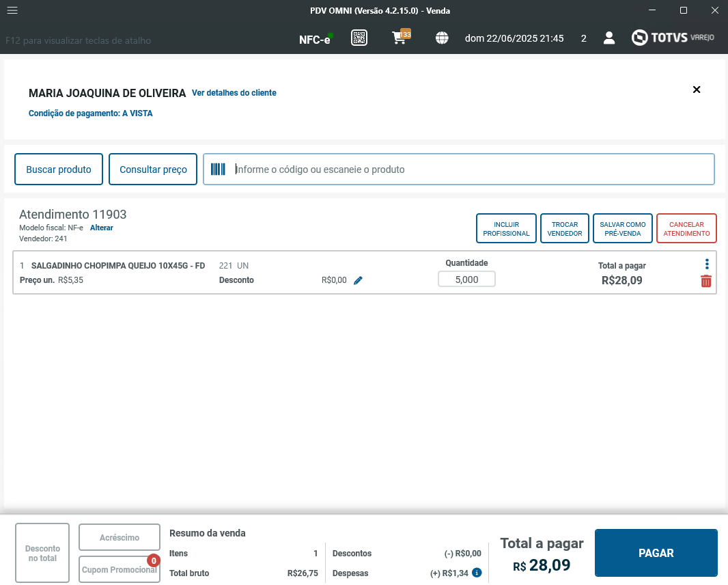Click Buscar produto button
The width and height of the screenshot is (728, 585).
click(59, 169)
